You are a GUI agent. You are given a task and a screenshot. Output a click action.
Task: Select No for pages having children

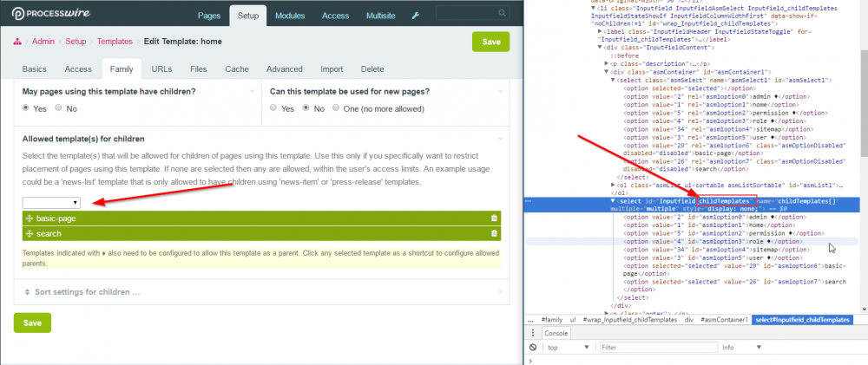coord(58,108)
